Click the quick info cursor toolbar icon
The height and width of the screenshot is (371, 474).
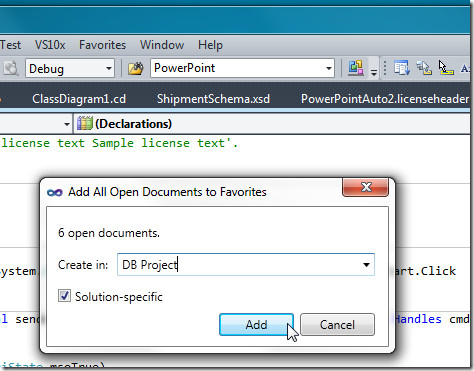(446, 68)
